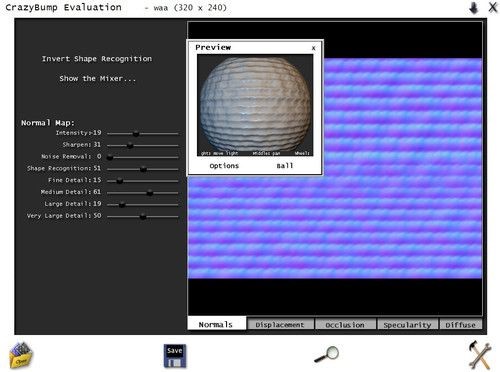Click Show the Mixer...

(x=97, y=79)
